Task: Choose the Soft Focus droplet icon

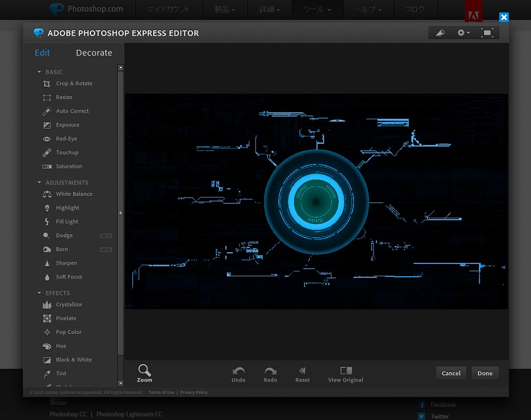Action: point(47,277)
